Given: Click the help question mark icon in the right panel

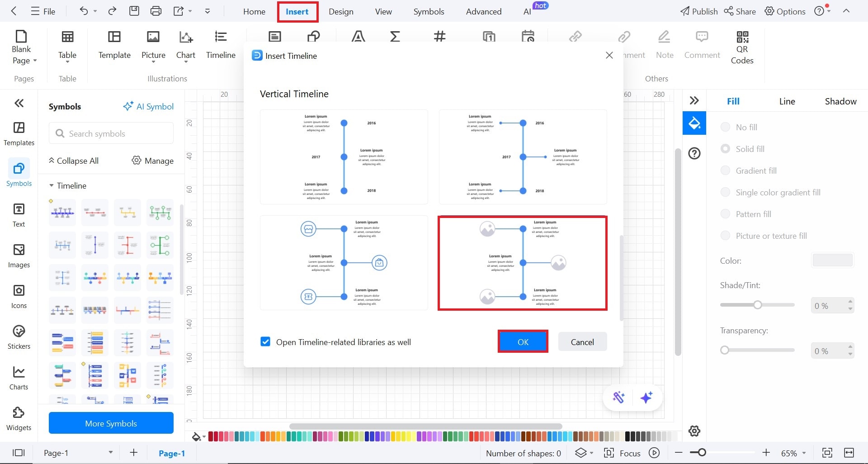Looking at the screenshot, I should point(694,153).
